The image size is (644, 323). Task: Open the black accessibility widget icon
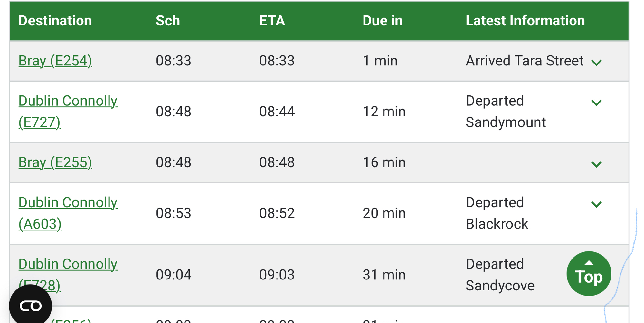[31, 306]
